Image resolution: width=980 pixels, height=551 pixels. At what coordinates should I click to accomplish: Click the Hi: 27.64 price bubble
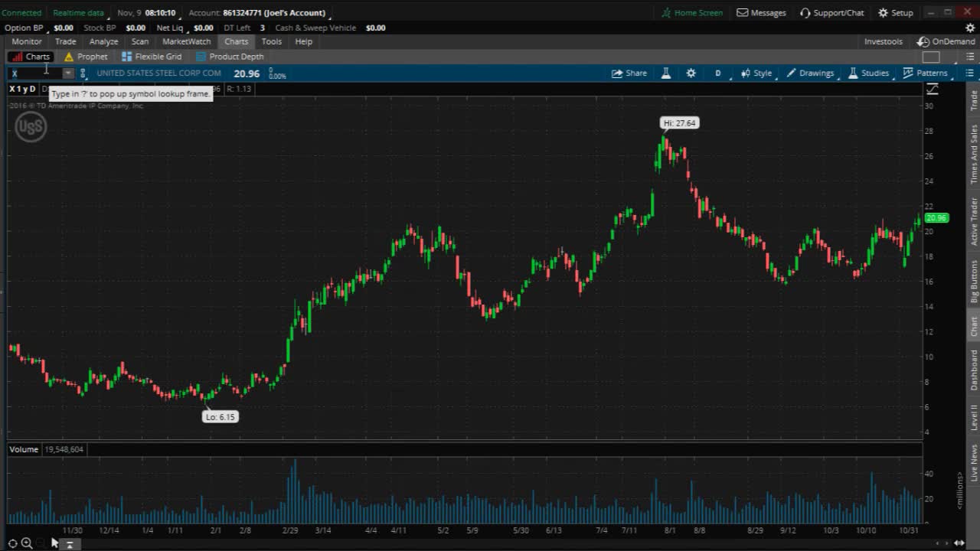(x=679, y=123)
